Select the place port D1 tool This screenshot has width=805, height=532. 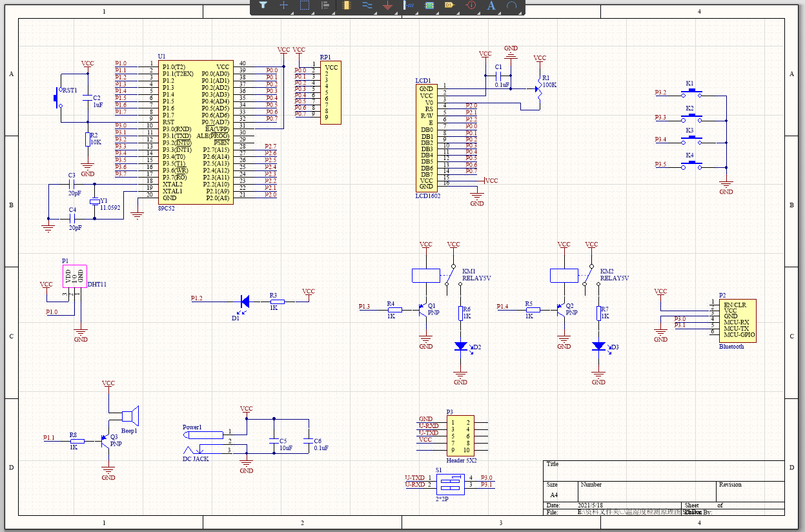450,5
